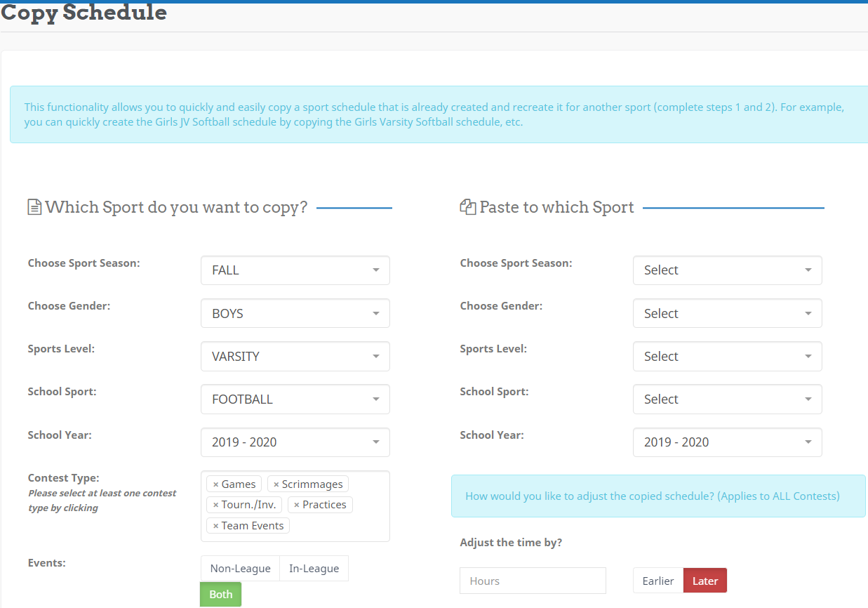Screen dimensions: 868x608
Task: Select the In-League events option
Action: (x=314, y=569)
